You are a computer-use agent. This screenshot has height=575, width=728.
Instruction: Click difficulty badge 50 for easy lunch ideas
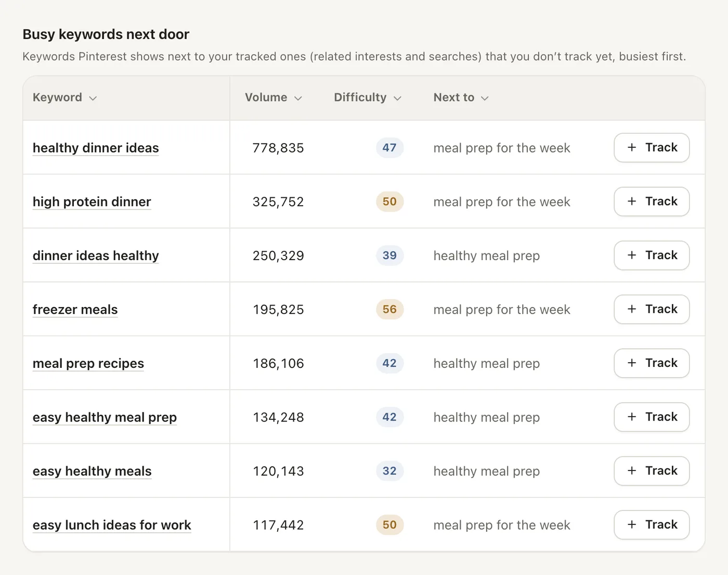pyautogui.click(x=389, y=525)
